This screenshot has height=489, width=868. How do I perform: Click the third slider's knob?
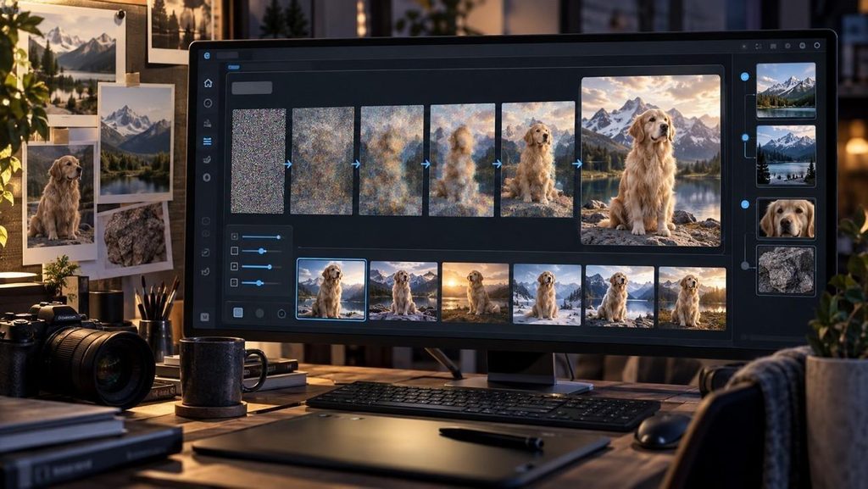(x=270, y=267)
